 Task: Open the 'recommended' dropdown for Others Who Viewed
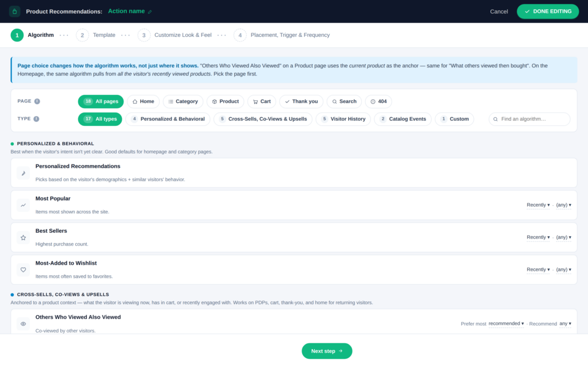point(506,324)
